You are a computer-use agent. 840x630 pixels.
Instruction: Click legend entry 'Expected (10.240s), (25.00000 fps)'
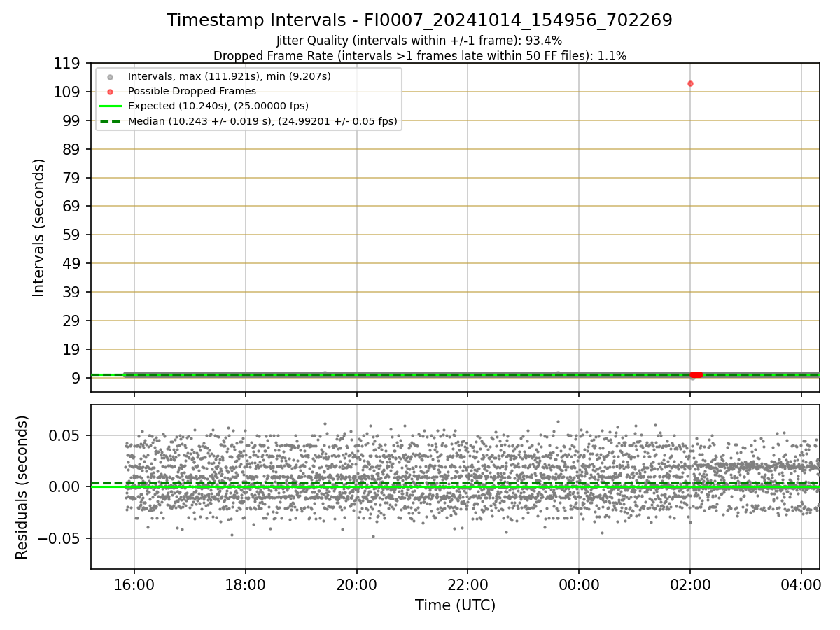[218, 106]
